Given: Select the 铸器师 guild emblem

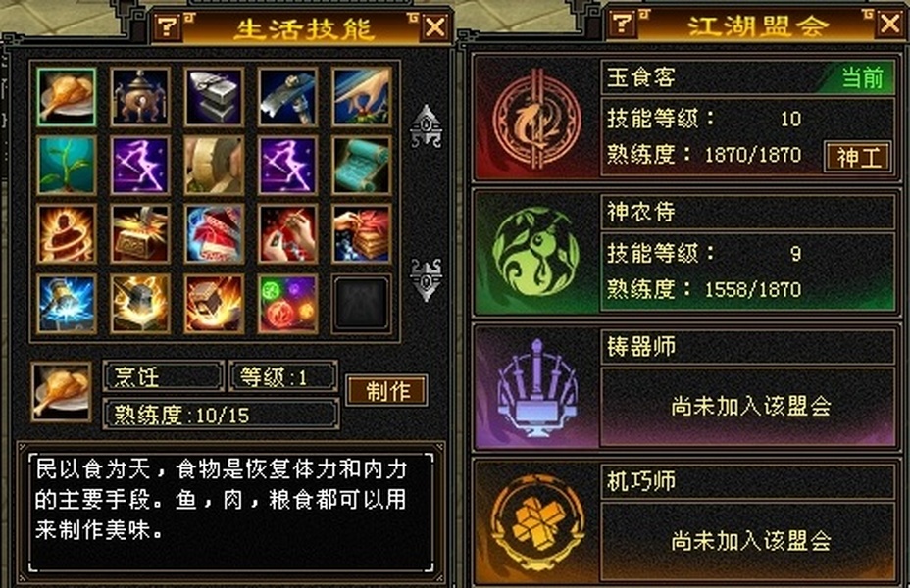Looking at the screenshot, I should (536, 387).
